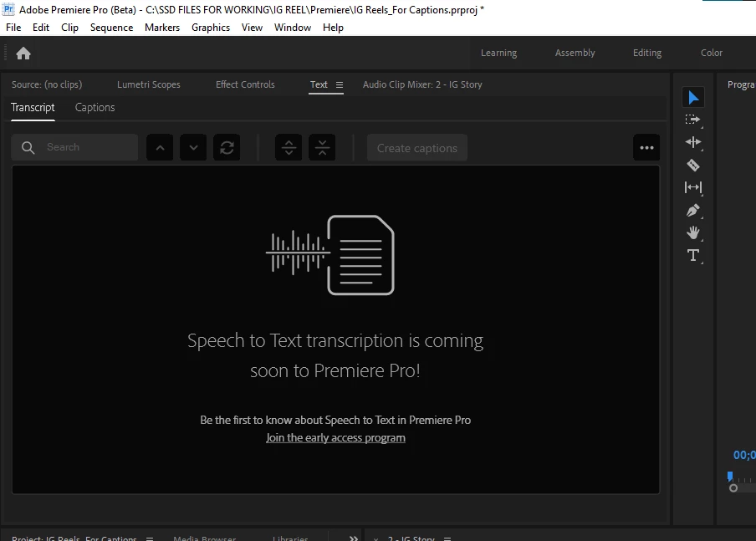Select the Slip tool
This screenshot has height=541, width=756.
[x=693, y=187]
